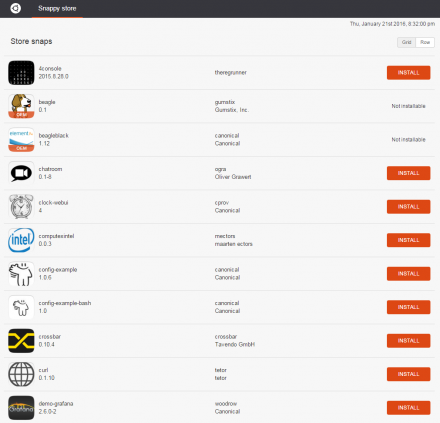Click the config-example-bash snap icon
Viewport: 440px width, 423px height.
[x=21, y=307]
